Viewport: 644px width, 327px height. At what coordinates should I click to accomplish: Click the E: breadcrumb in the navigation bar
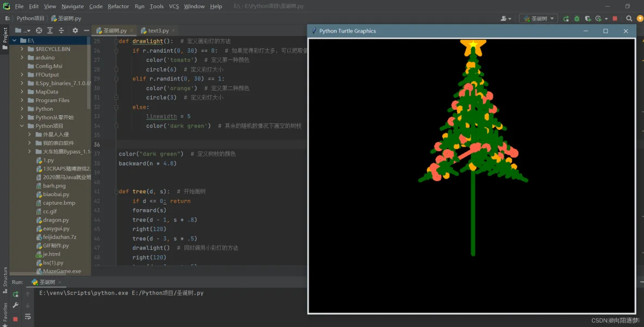click(8, 18)
